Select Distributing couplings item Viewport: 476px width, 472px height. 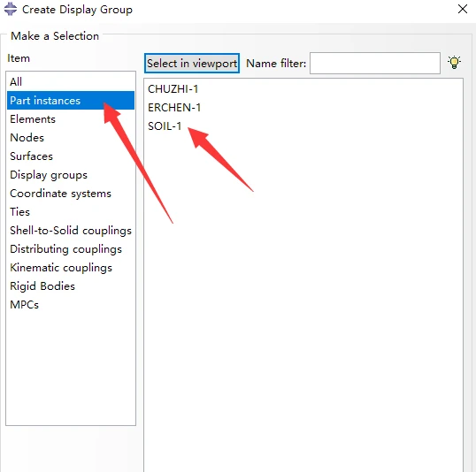coord(71,248)
